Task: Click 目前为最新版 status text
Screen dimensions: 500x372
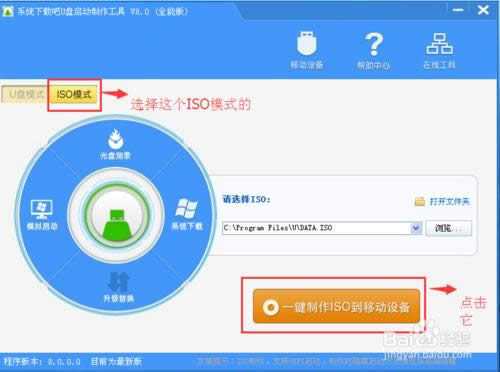Action: [116, 362]
